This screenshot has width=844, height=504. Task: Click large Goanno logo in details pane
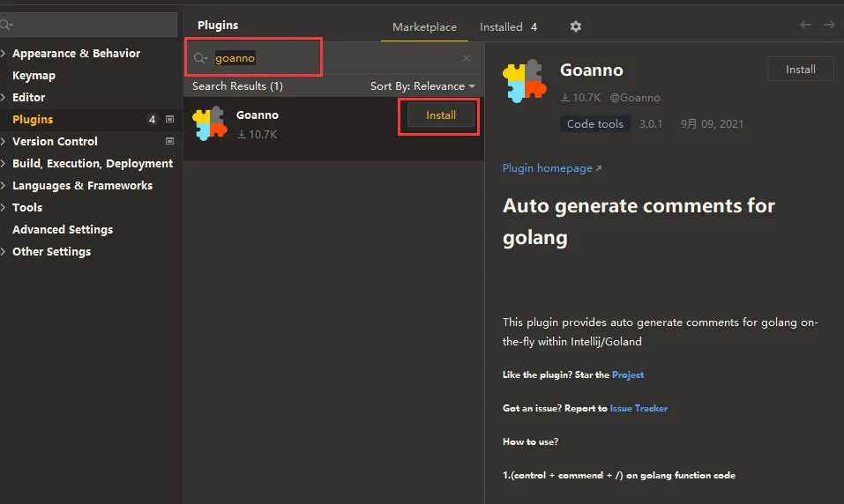525,81
